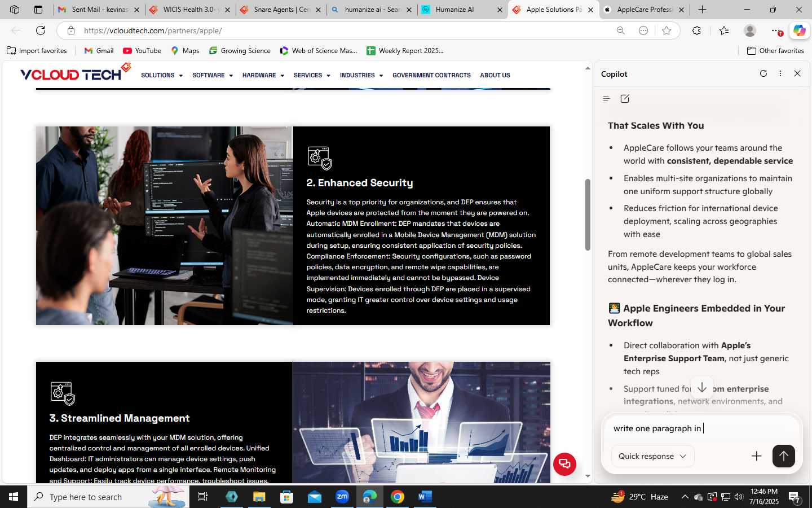
Task: Close the Apple Solutions tab
Action: 590,10
